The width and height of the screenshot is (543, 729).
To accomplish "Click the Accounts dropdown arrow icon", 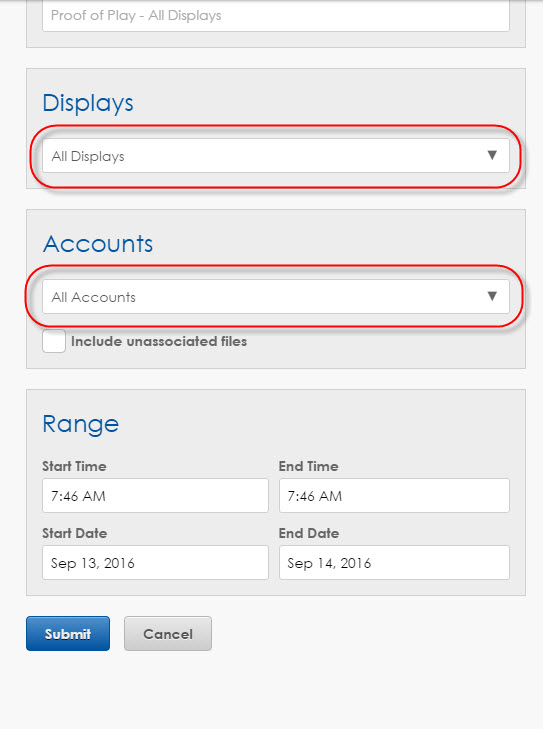I will 492,296.
